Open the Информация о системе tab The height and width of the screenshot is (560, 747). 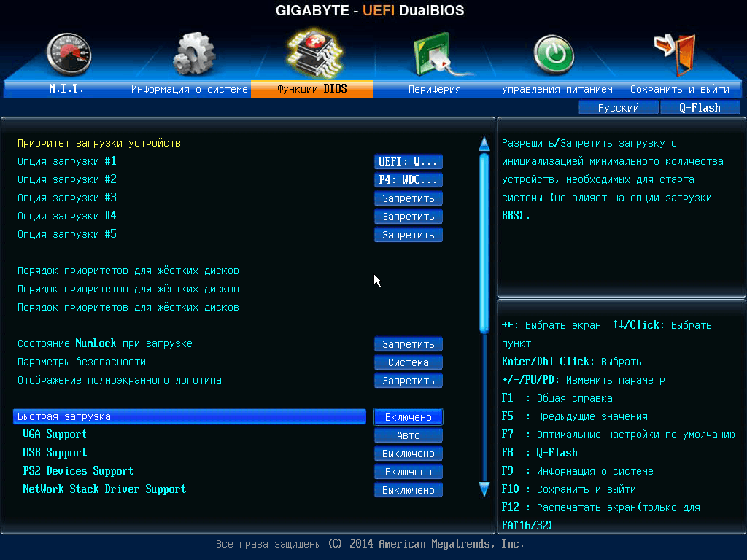click(x=190, y=88)
